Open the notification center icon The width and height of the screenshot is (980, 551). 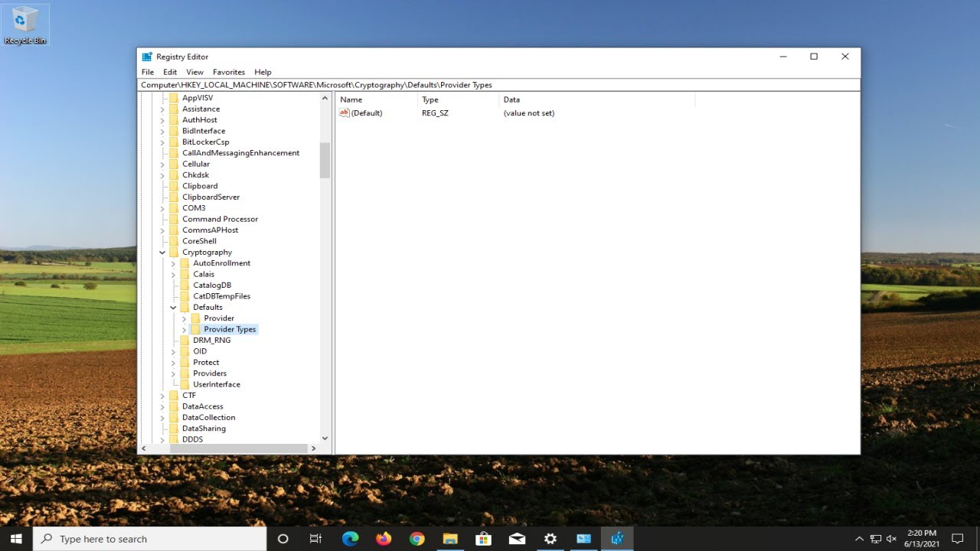957,539
